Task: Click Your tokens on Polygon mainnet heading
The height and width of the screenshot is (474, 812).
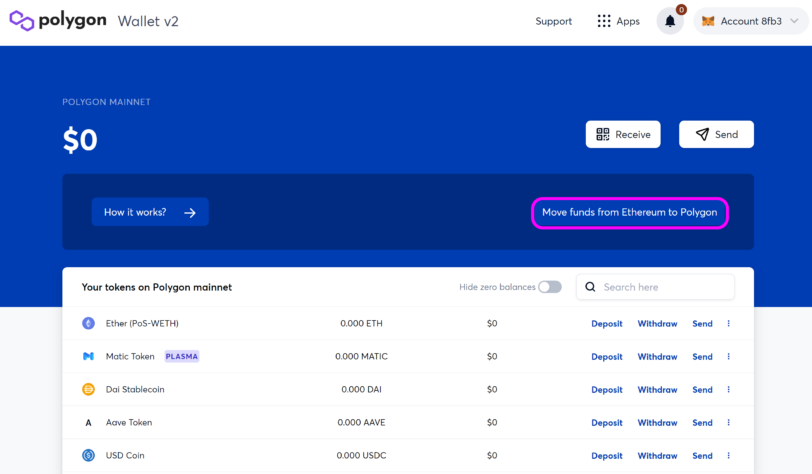Action: [157, 287]
